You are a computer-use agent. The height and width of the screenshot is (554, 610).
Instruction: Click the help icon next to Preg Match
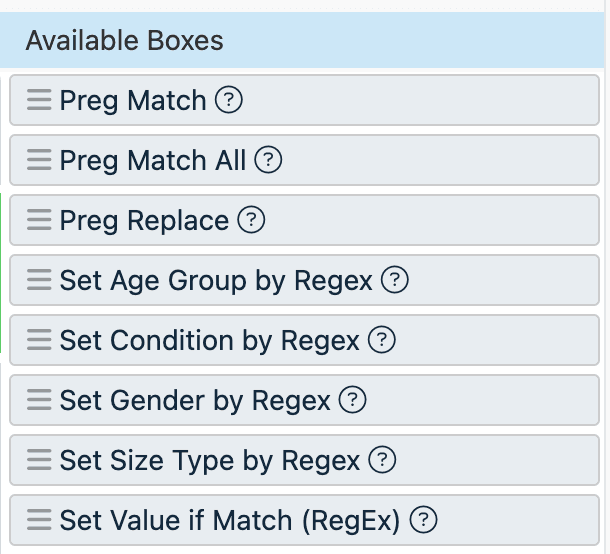pos(230,100)
